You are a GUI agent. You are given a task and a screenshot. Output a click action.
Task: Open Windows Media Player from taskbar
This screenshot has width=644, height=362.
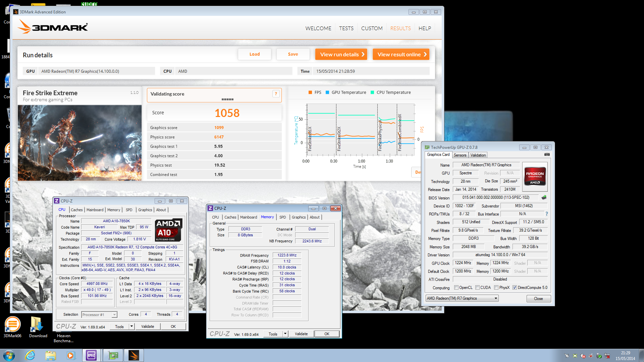[71, 355]
